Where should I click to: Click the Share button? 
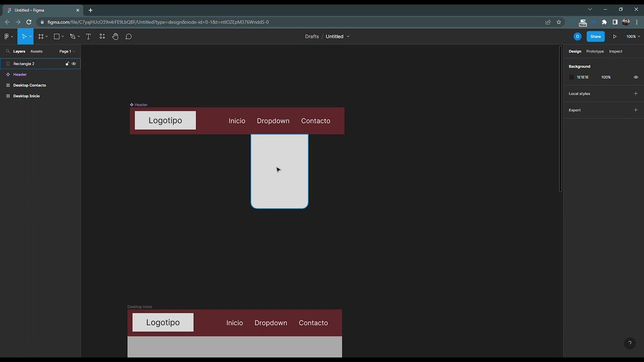[x=596, y=36]
